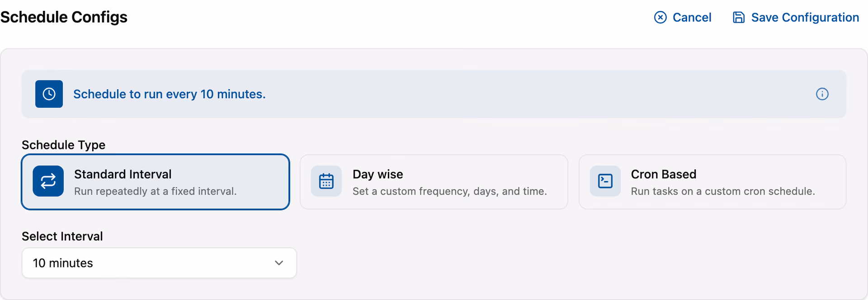
Task: Click the Cron Based terminal icon
Action: point(605,181)
